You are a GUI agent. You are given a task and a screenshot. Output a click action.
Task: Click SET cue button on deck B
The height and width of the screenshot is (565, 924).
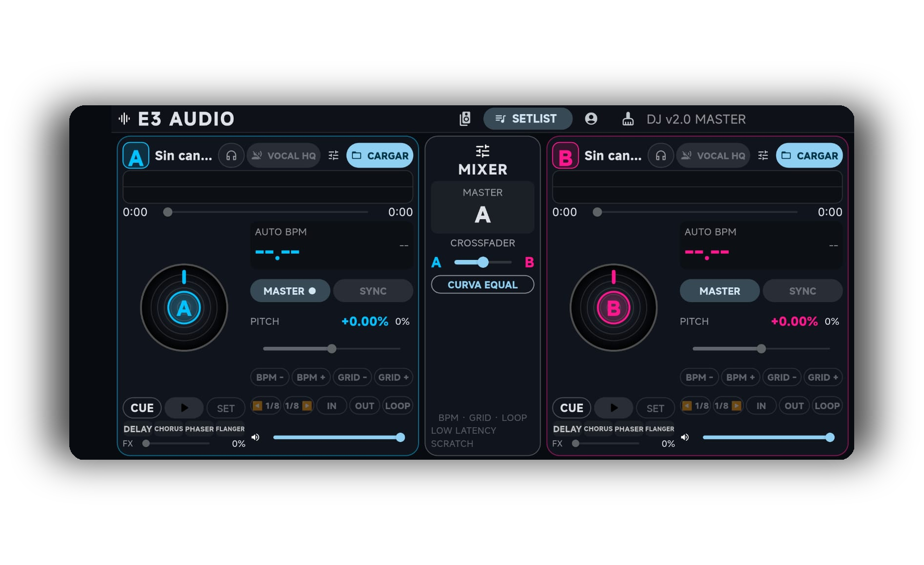(x=656, y=408)
